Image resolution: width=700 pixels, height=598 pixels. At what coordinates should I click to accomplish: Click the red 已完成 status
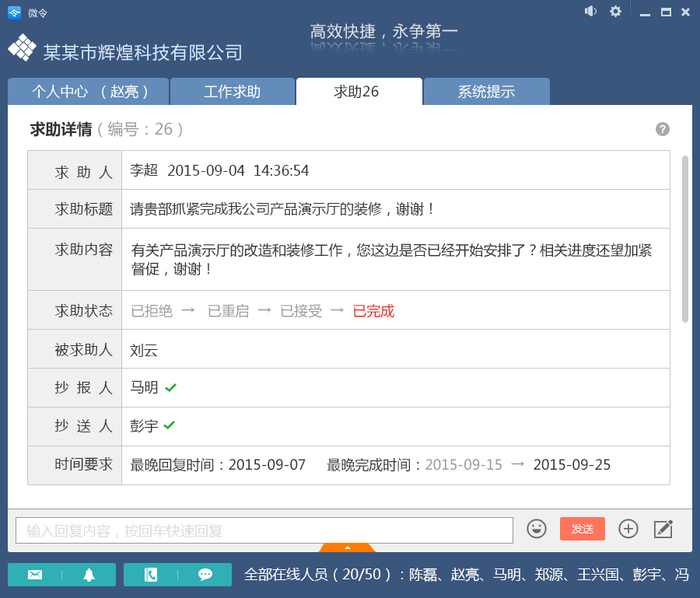(373, 311)
